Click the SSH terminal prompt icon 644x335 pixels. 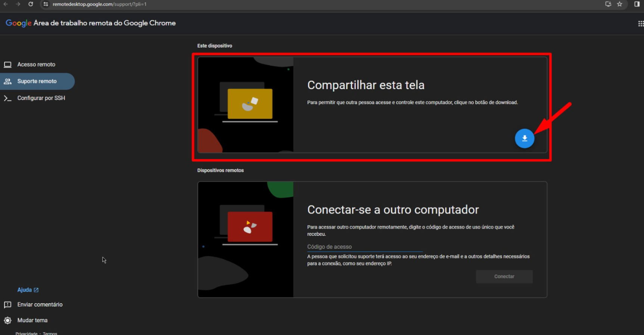coord(7,98)
